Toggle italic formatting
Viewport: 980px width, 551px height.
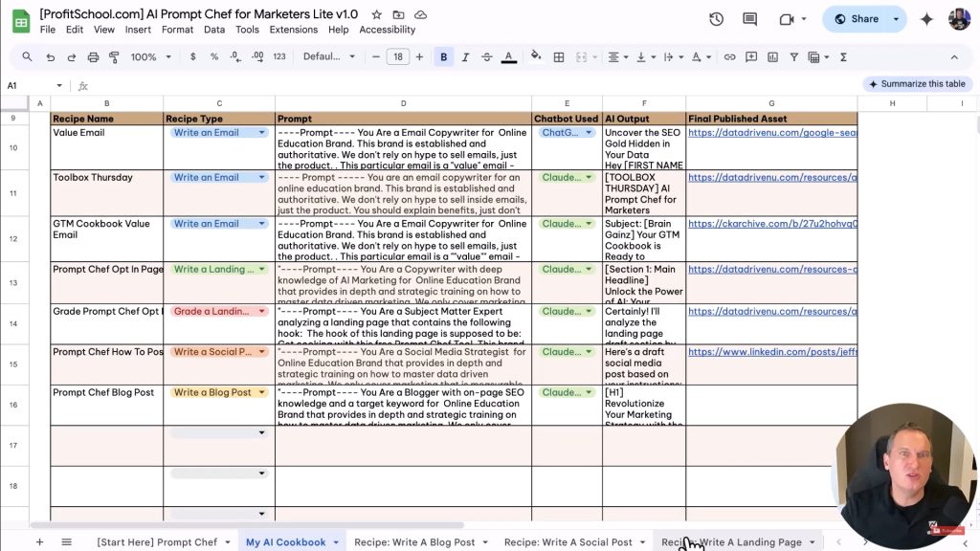(465, 56)
